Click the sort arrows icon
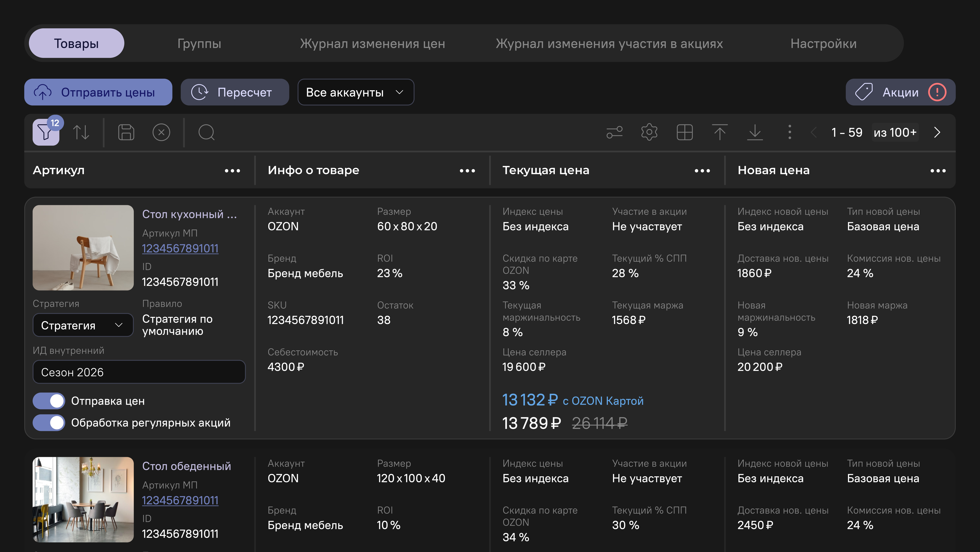 (81, 132)
